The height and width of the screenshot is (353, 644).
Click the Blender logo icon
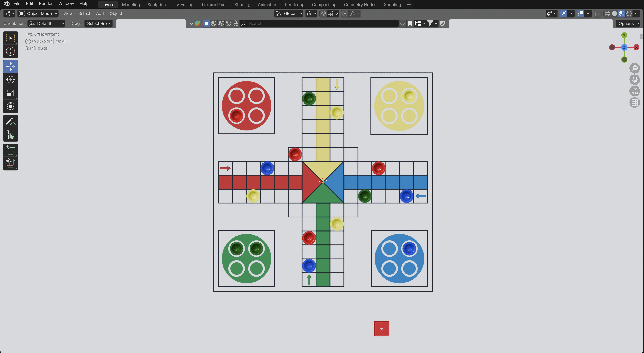point(6,3)
